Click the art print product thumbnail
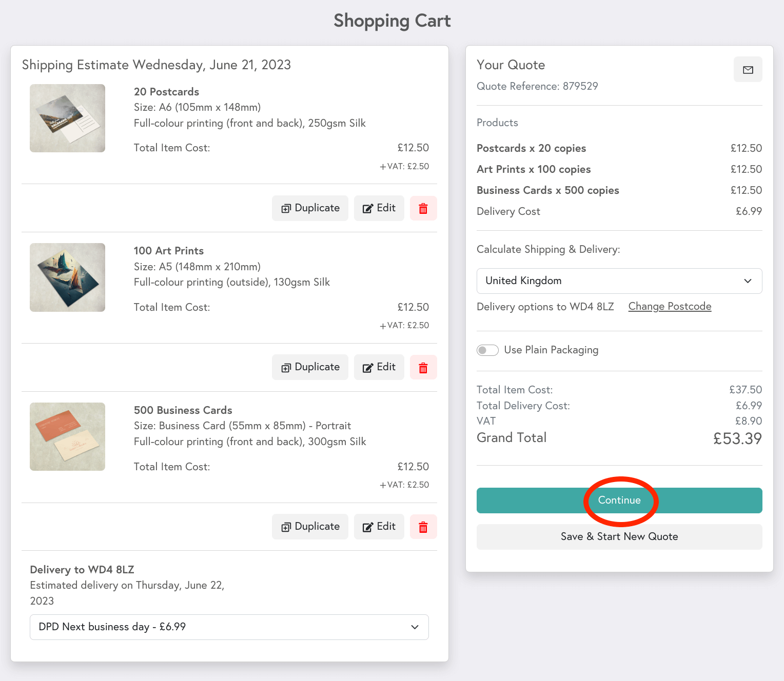Image resolution: width=784 pixels, height=681 pixels. 67,277
